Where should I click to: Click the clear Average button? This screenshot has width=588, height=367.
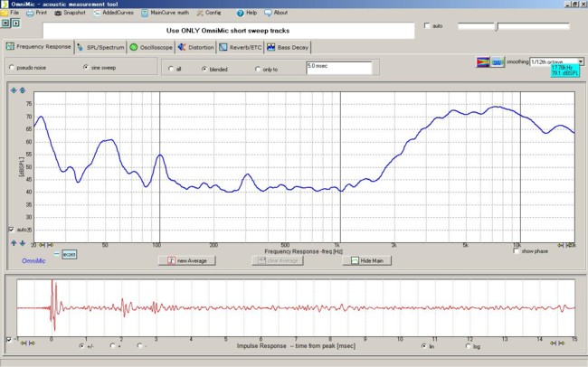(278, 260)
